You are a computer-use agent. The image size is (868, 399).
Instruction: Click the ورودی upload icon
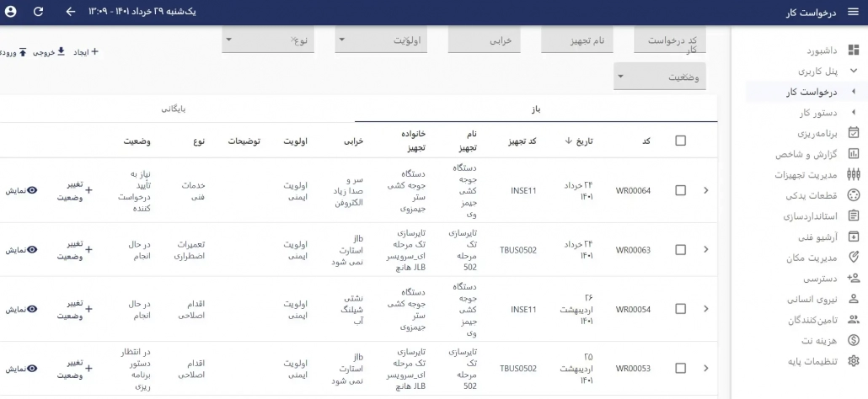point(23,52)
